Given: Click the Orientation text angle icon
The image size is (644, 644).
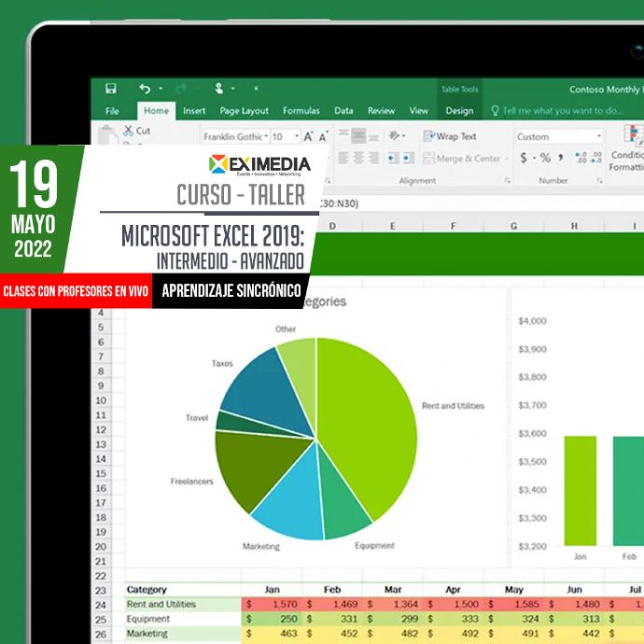Looking at the screenshot, I should pos(394,135).
